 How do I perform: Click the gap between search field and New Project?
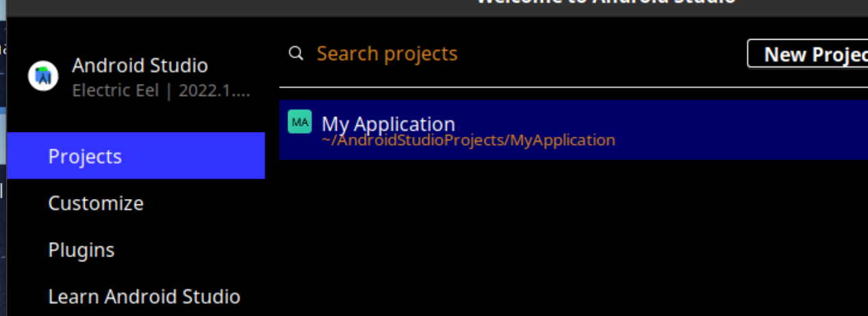click(602, 53)
